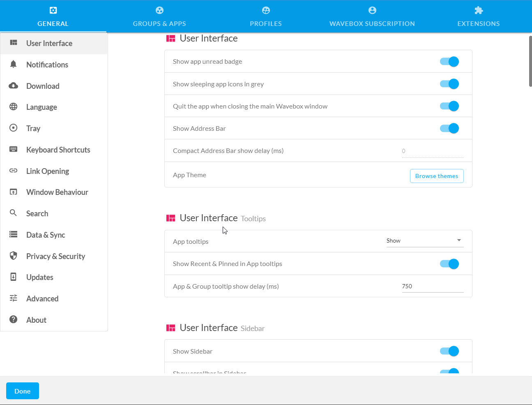Click the Extensions puzzle piece icon

pyautogui.click(x=479, y=10)
